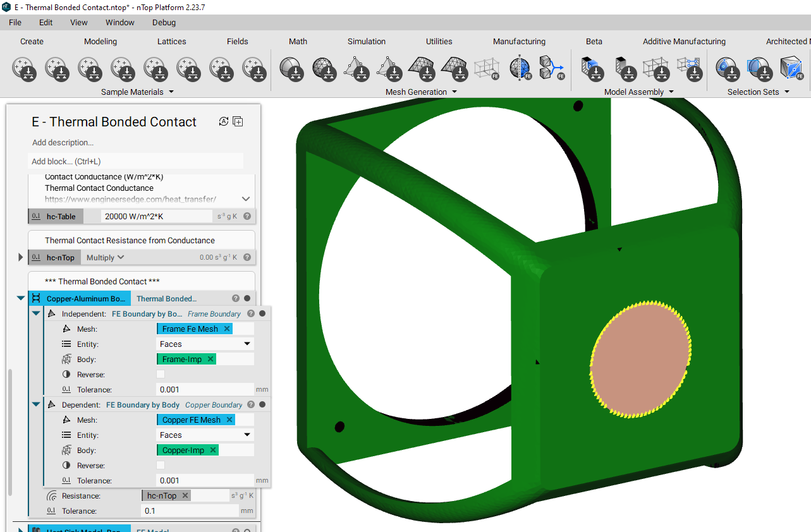The width and height of the screenshot is (811, 532).
Task: Click the last Sample Materials import icon
Action: (253, 68)
